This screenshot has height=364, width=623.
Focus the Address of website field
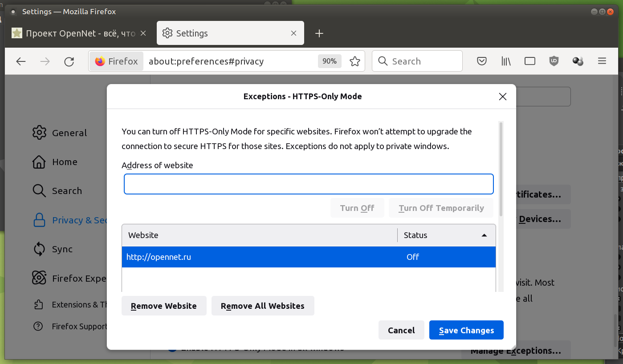click(309, 184)
